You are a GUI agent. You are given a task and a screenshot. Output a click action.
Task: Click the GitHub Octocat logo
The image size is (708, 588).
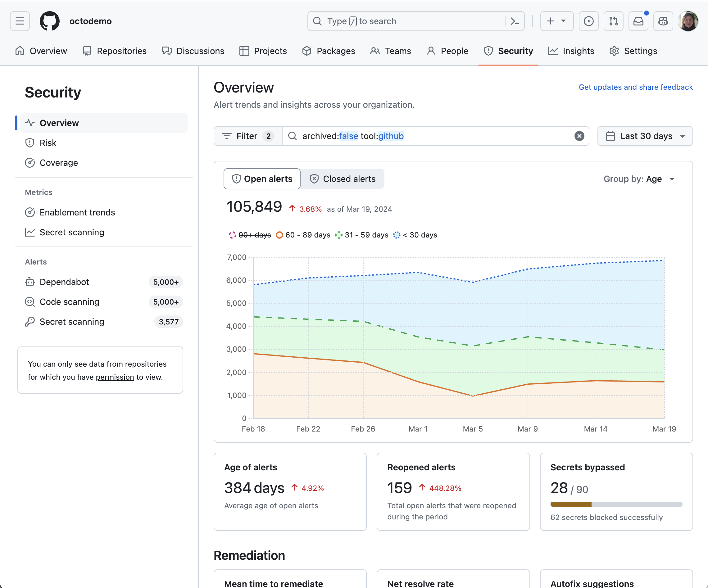click(x=50, y=21)
